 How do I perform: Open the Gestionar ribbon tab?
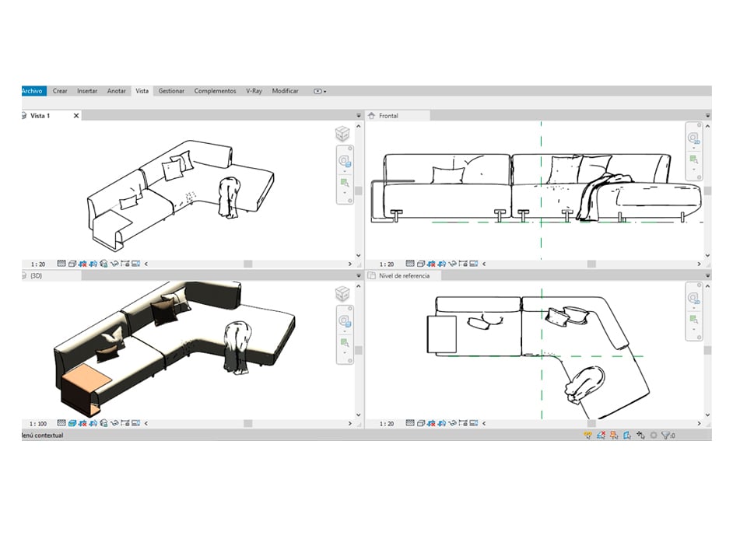[171, 91]
